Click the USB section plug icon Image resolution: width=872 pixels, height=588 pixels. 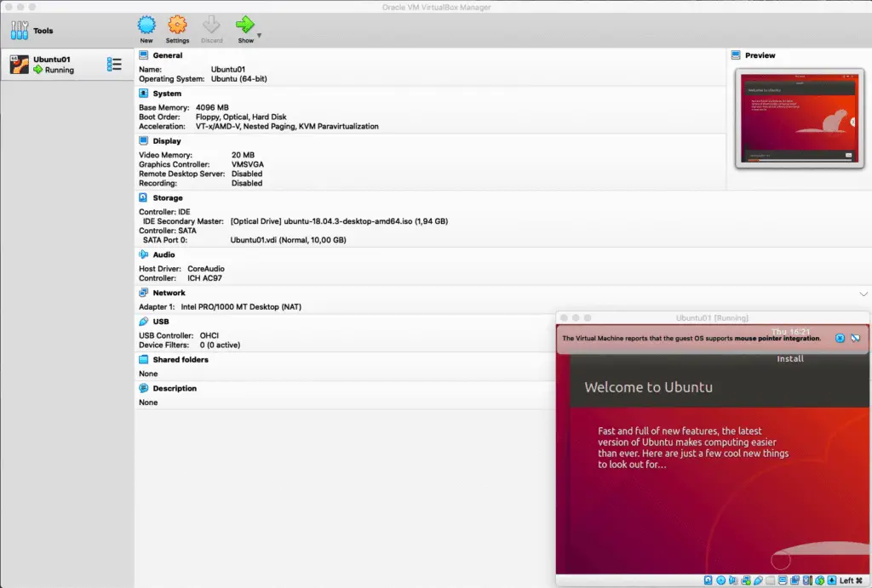click(143, 322)
